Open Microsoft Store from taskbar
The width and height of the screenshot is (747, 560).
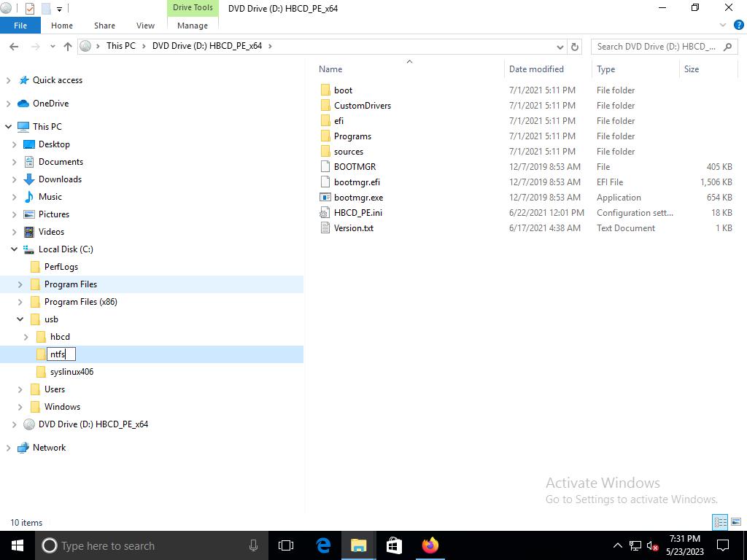tap(394, 545)
